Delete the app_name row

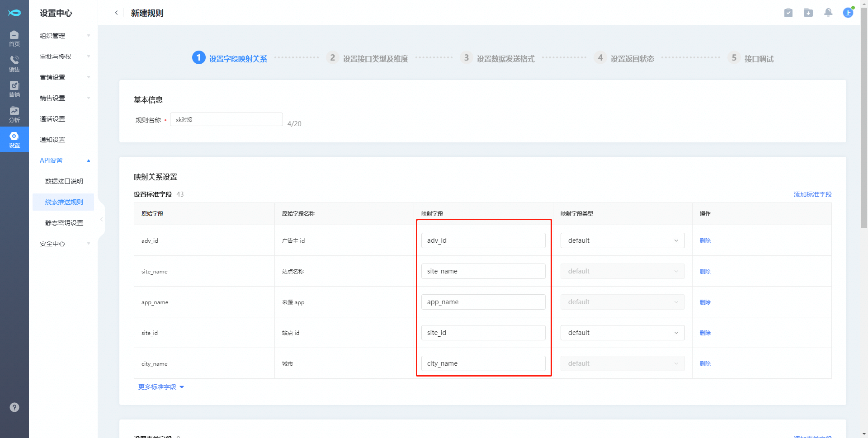705,302
